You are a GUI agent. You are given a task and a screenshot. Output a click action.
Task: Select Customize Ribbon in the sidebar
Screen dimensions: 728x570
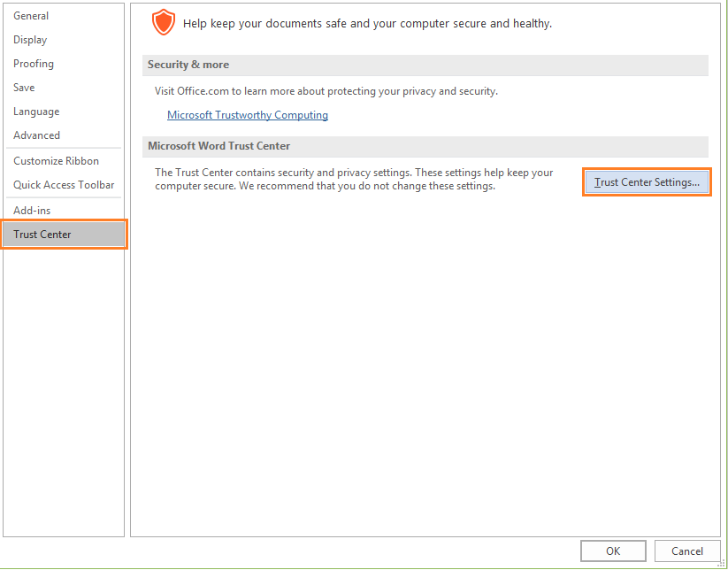pos(57,161)
